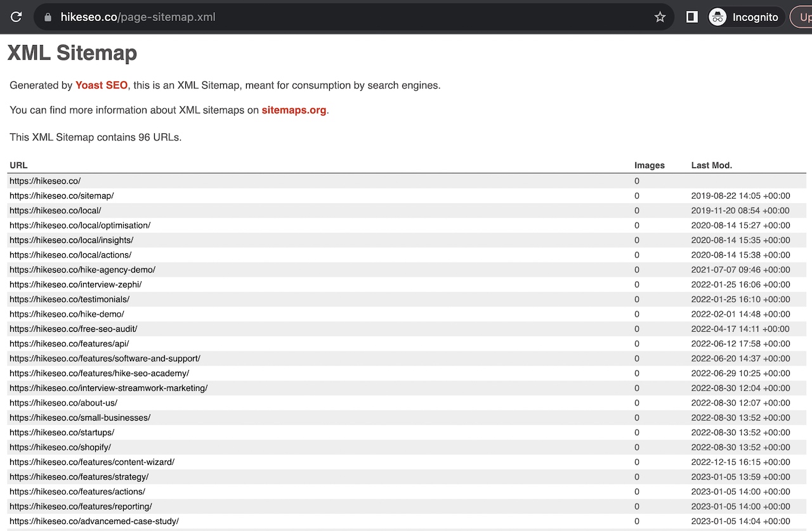Open the small-businesses link
Image resolution: width=812 pixels, height=531 pixels.
coord(80,417)
